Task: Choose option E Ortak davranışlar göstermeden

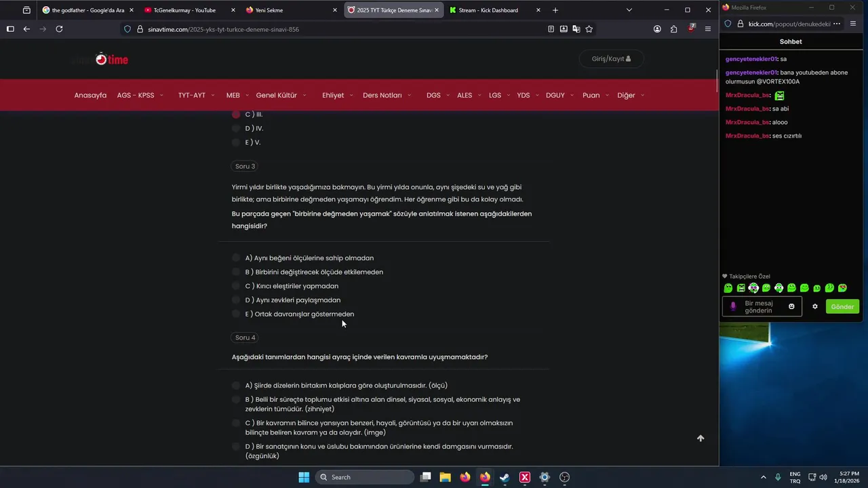Action: pos(236,314)
